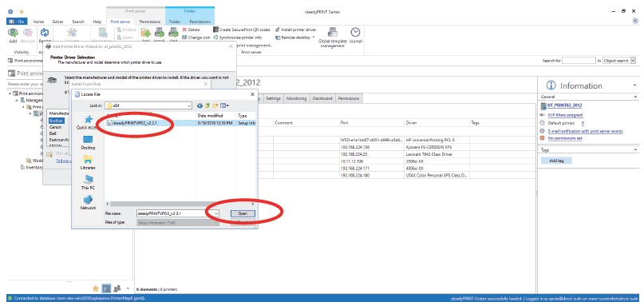Open the View menu icon in Locate File
Screen dimensions: 644x302
225,105
